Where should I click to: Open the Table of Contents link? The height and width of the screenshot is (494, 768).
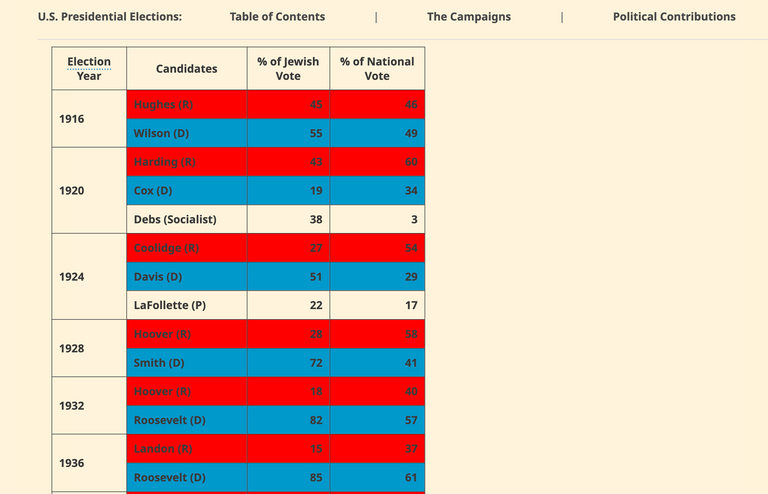tap(277, 17)
